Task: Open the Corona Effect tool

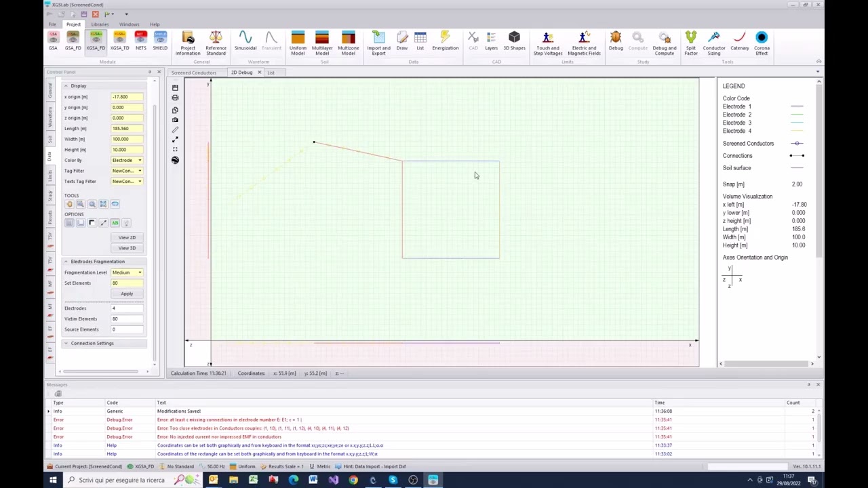Action: [x=762, y=43]
